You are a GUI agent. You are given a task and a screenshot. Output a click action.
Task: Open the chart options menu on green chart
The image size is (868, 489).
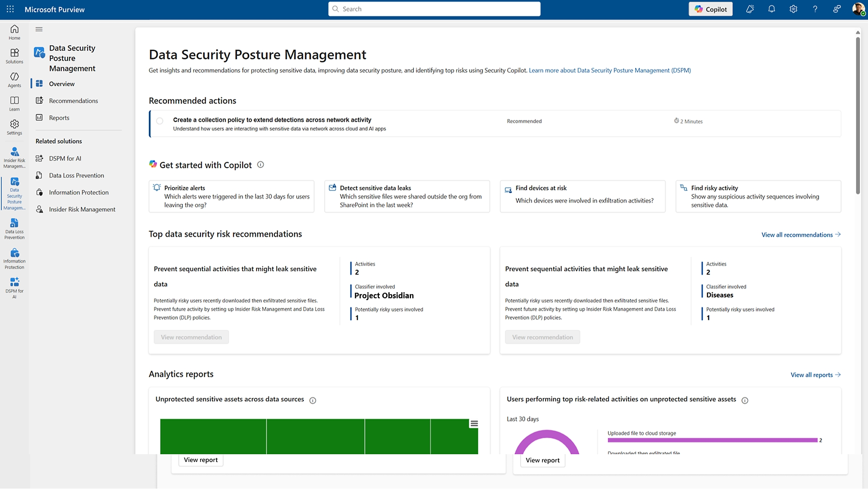point(474,424)
